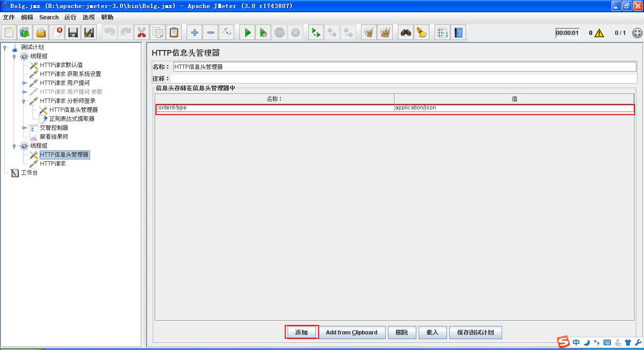Click the yellow warning triangle log indicator
This screenshot has height=350, width=644.
pos(599,33)
